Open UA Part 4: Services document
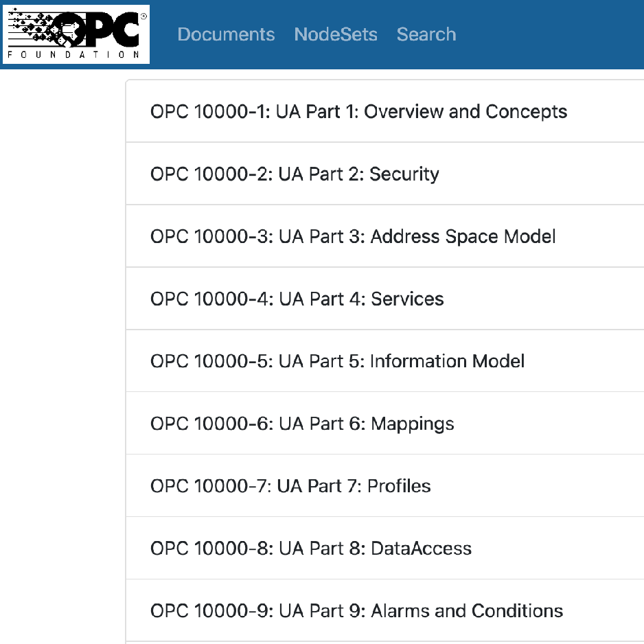 pyautogui.click(x=297, y=299)
